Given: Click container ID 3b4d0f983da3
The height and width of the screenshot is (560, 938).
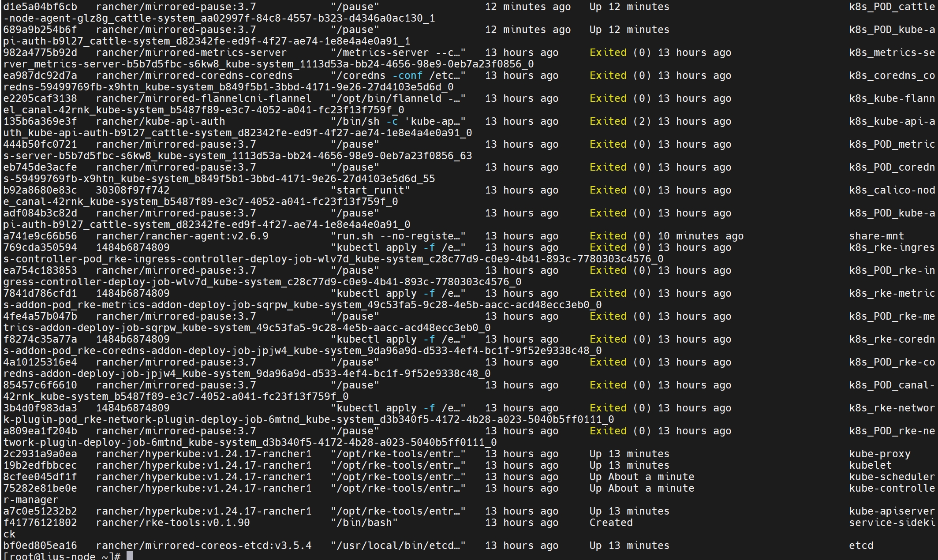Looking at the screenshot, I should 40,408.
